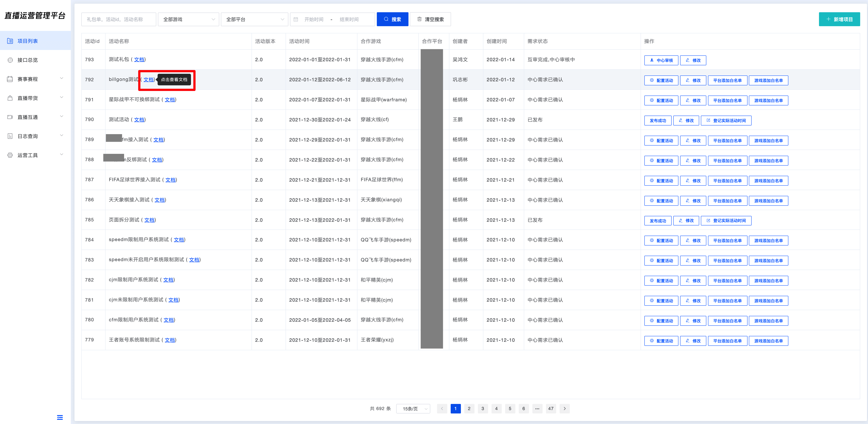Click the calendar icon in date range

coord(296,19)
